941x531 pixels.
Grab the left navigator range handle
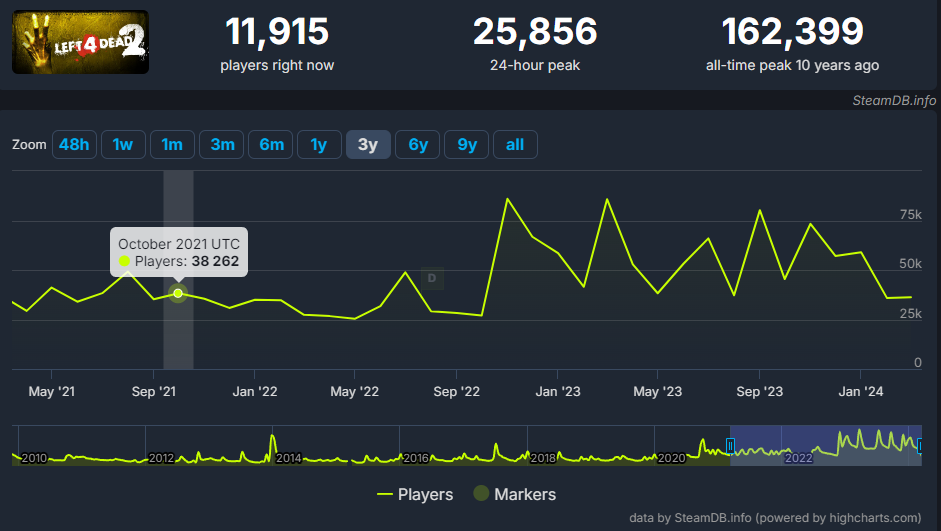pyautogui.click(x=730, y=446)
